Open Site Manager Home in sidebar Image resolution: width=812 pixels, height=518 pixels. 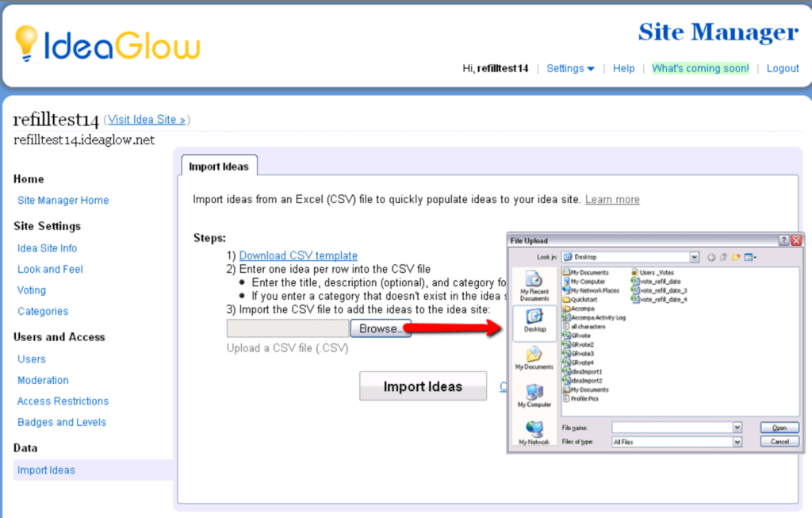[x=63, y=201]
